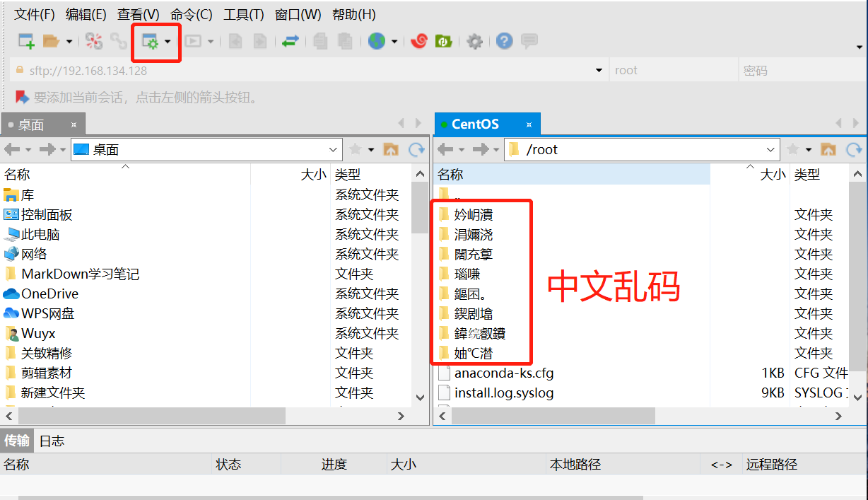The height and width of the screenshot is (500, 868).
Task: Open Help blue question mark icon
Action: coord(504,41)
